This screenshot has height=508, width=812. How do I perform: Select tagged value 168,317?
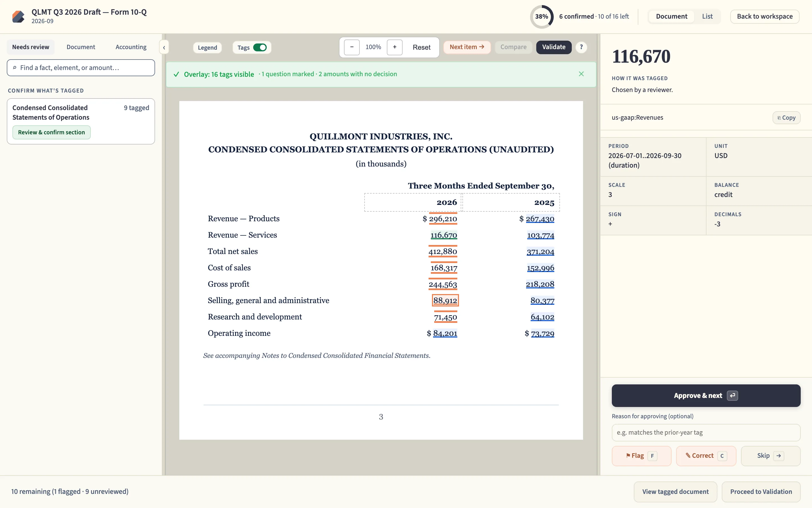[x=443, y=268]
